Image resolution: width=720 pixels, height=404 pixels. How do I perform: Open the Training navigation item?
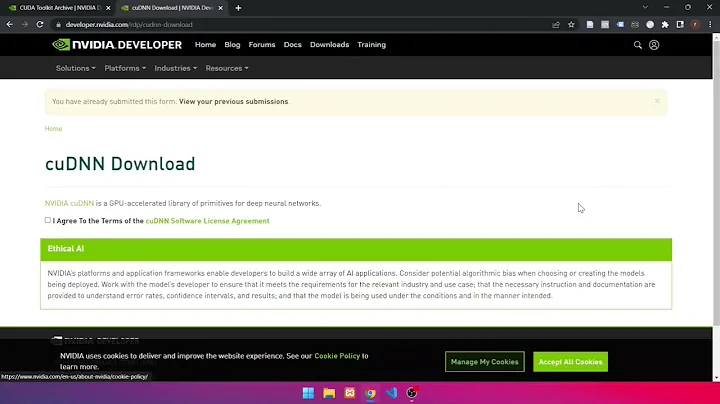coord(371,45)
